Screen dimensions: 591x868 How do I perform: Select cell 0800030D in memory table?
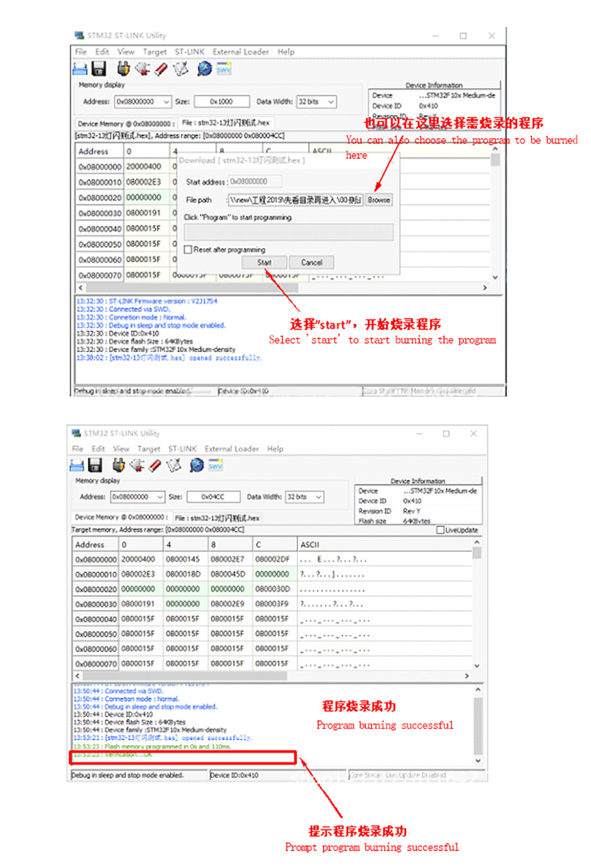tap(272, 589)
